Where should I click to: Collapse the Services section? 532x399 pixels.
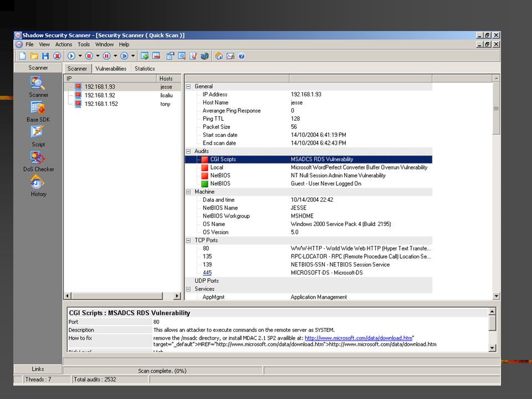point(188,289)
